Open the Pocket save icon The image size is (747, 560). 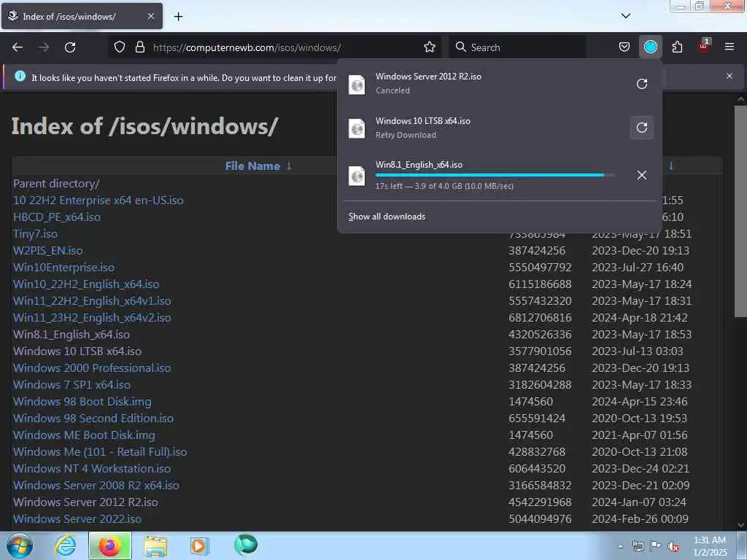tap(624, 47)
